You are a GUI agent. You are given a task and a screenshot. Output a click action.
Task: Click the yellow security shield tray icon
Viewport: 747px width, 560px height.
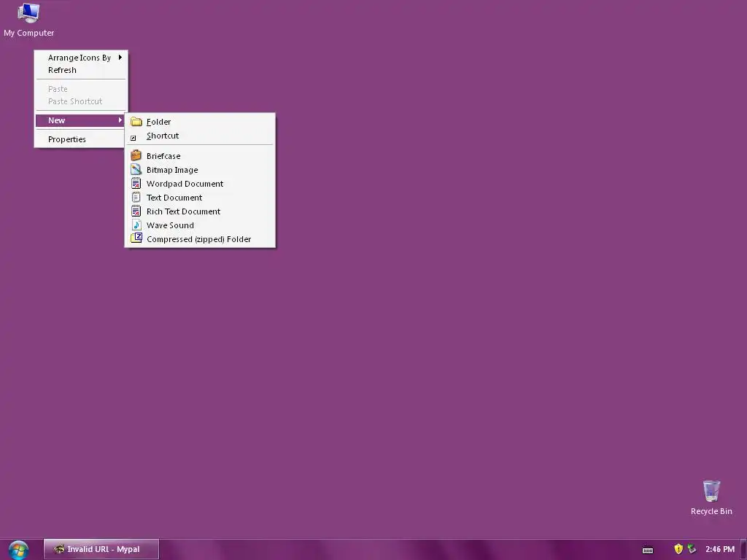click(678, 549)
